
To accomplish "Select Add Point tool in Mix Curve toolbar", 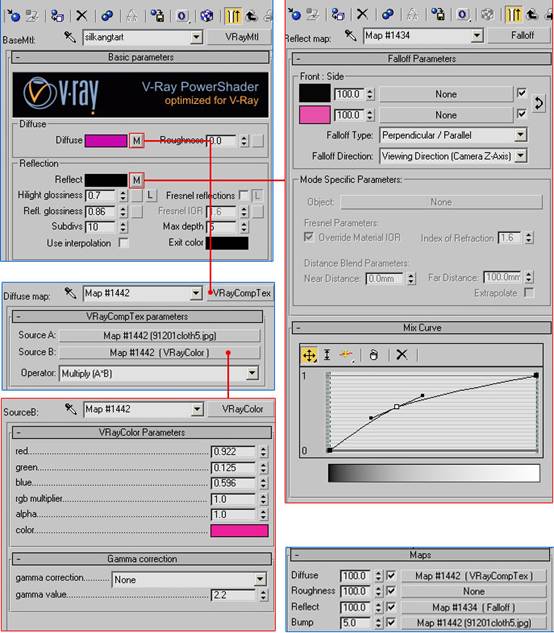I will tap(346, 355).
